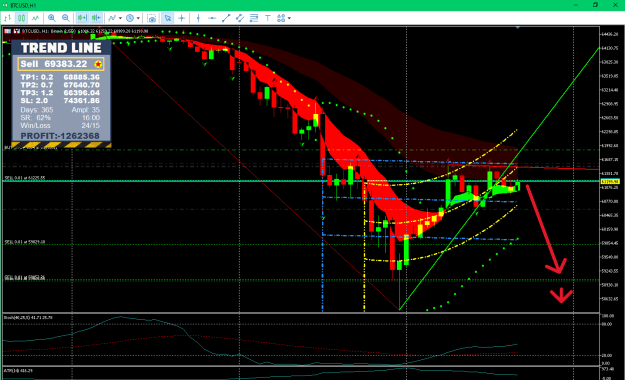
Task: Click the lowest SELL 0.01 order label
Action: 25,278
